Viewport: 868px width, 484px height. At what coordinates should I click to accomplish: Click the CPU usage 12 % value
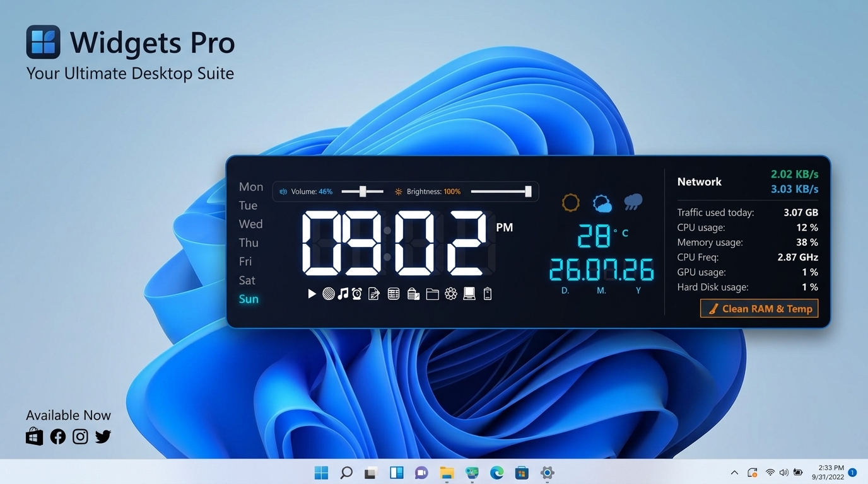[807, 228]
